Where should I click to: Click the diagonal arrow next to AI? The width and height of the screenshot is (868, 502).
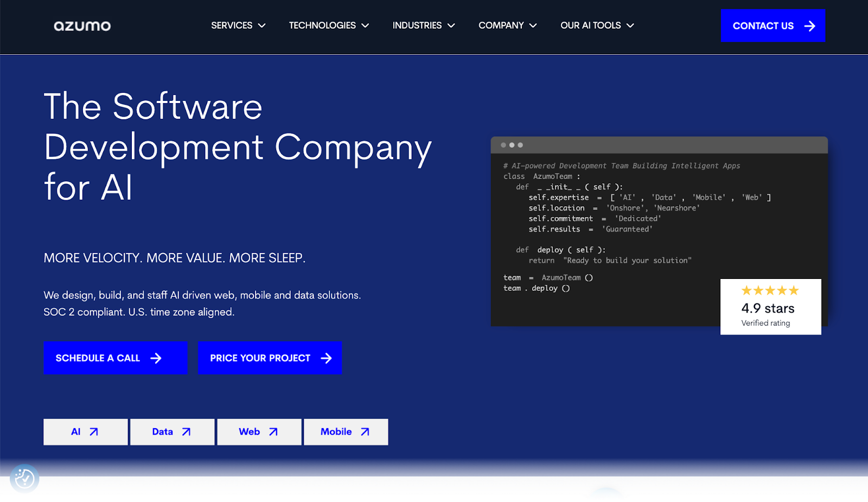(94, 432)
